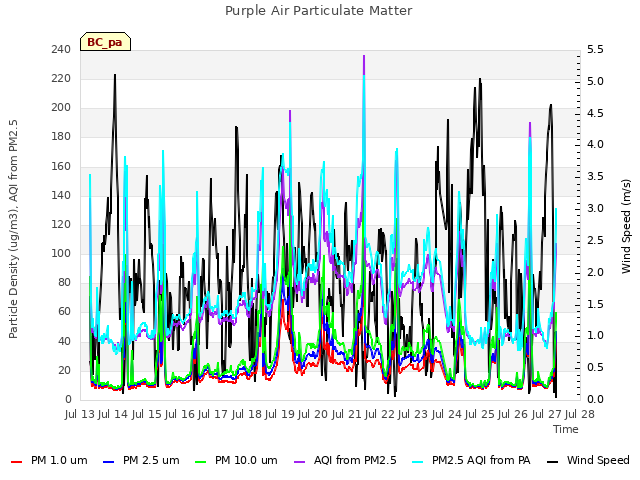Click the Jul 17 x-axis tick label
The width and height of the screenshot is (640, 480).
click(213, 414)
